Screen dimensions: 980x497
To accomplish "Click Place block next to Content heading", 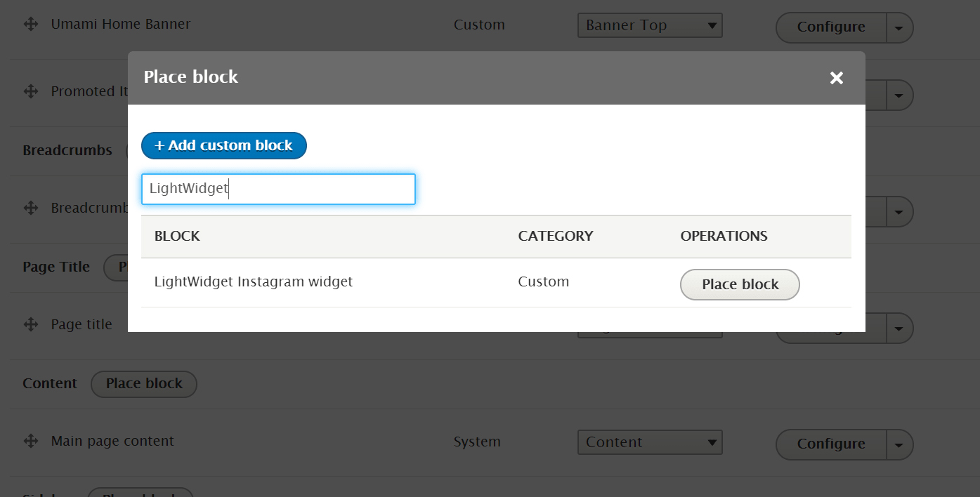I will 144,384.
